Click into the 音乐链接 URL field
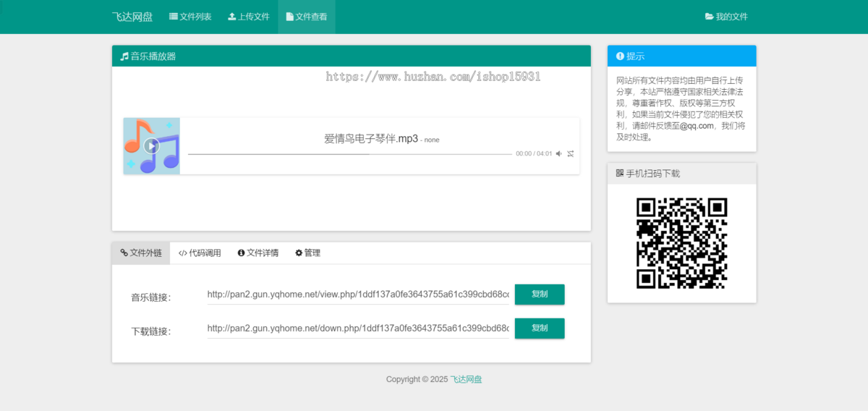The image size is (868, 411). pos(358,295)
